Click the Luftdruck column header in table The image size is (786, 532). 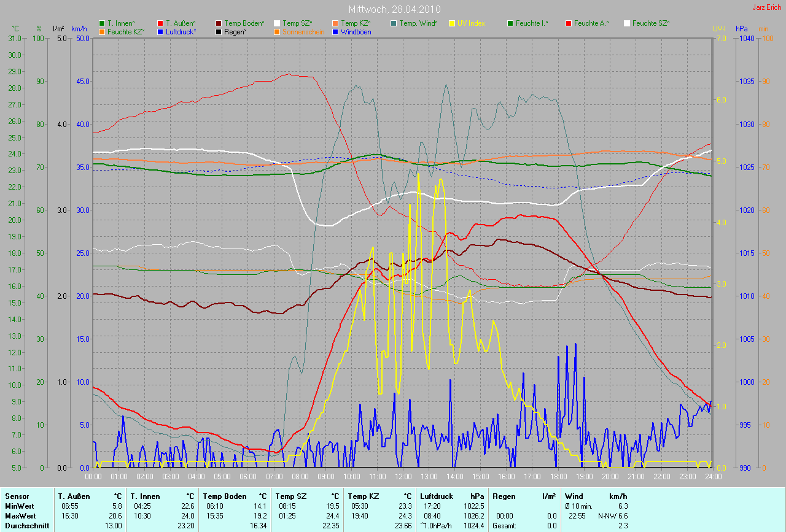(x=437, y=496)
